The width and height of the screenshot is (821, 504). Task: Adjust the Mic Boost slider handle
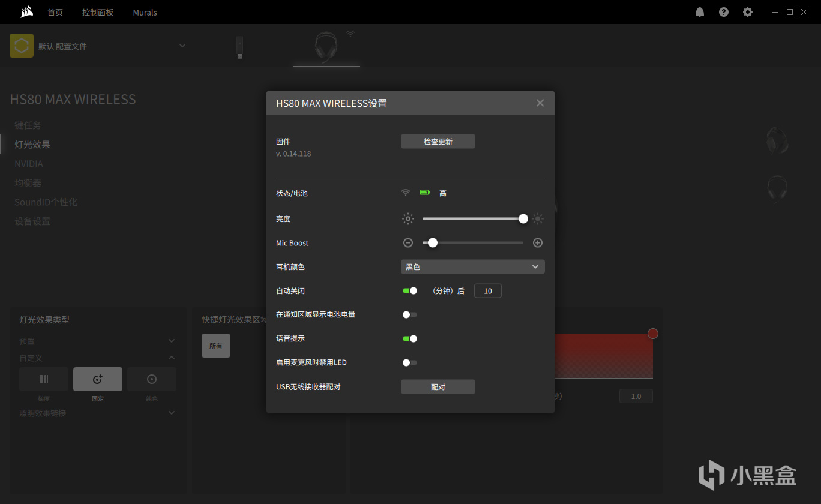coord(432,243)
